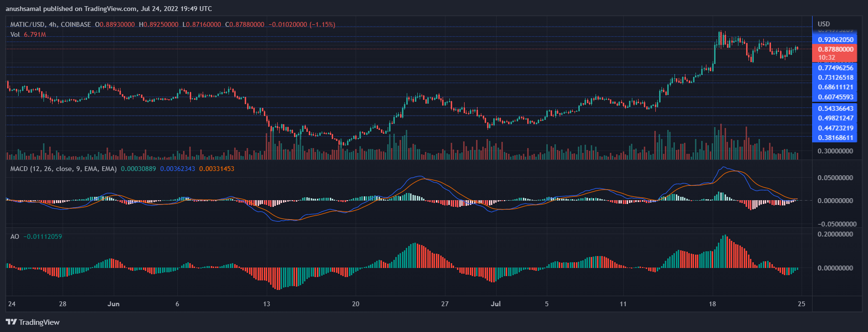Viewport: 868px width, 332px height.
Task: Select the AO indicator label
Action: coord(15,236)
